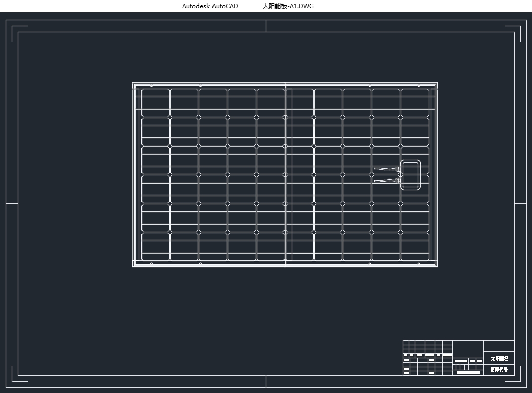Screen dimensions: 532x393
Task: Click the 图样代号 cell in title block
Action: pyautogui.click(x=499, y=370)
